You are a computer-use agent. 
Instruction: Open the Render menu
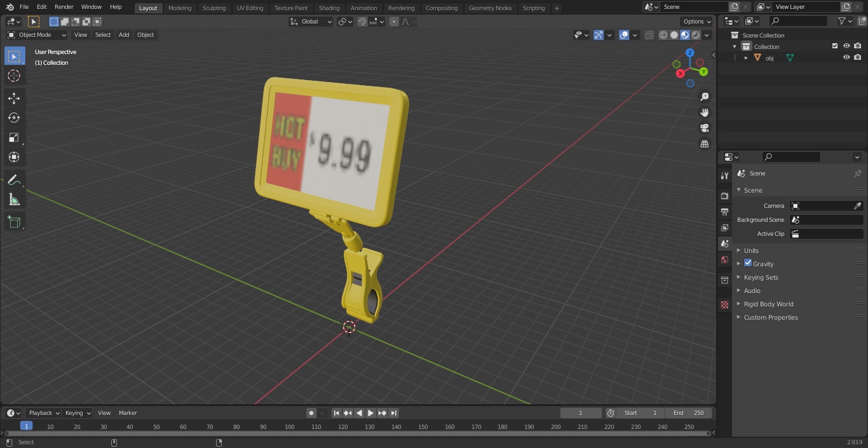(x=64, y=7)
